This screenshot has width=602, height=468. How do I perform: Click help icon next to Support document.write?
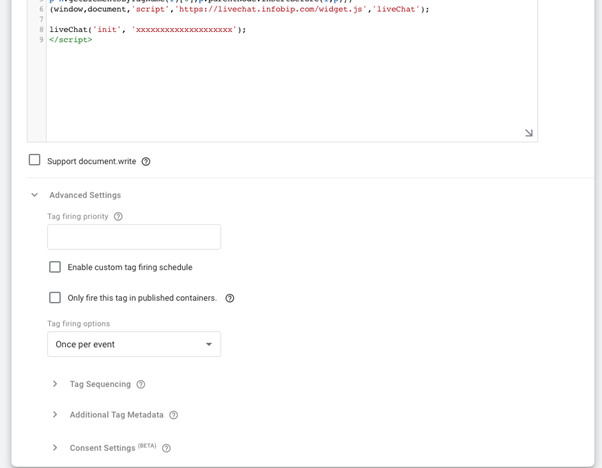(x=146, y=162)
